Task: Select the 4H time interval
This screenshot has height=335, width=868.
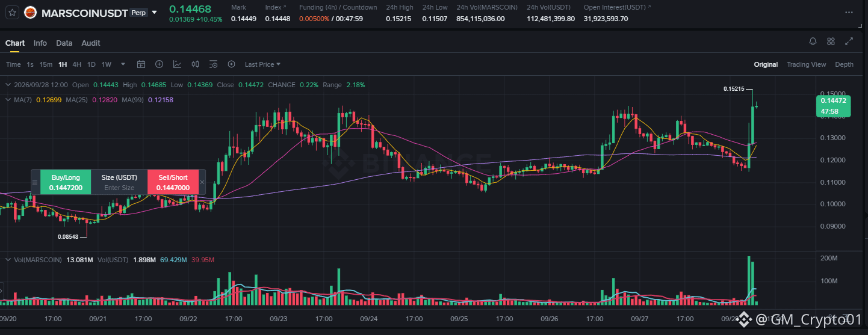Action: pyautogui.click(x=77, y=64)
